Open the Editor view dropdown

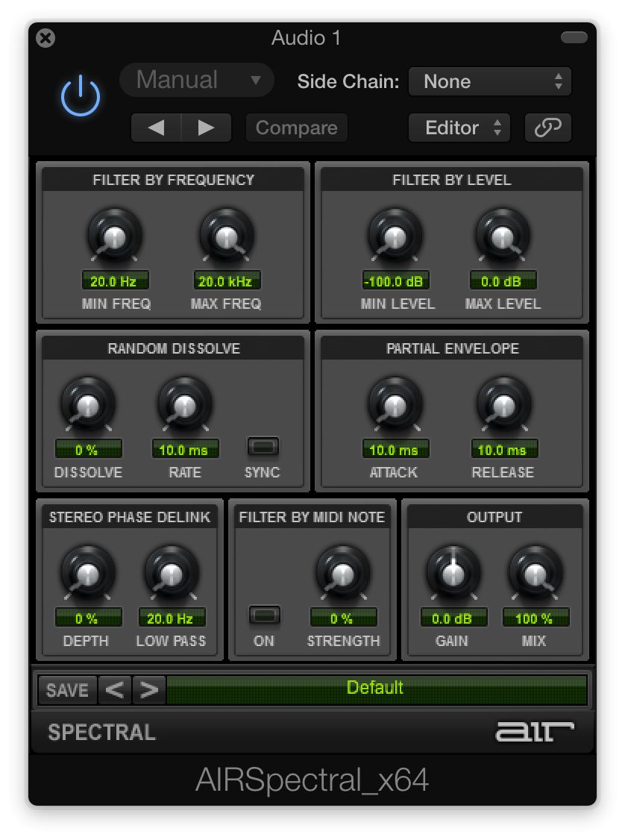(x=459, y=128)
